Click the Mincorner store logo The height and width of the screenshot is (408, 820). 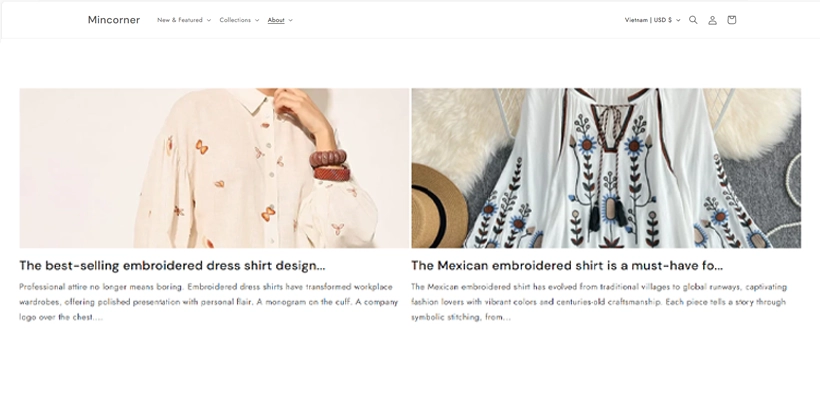[114, 20]
